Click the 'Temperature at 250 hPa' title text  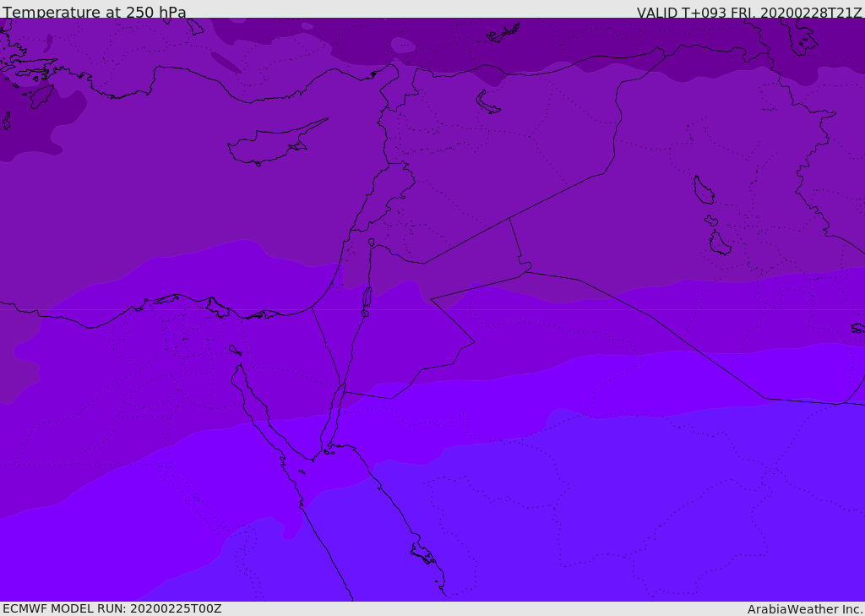point(95,12)
